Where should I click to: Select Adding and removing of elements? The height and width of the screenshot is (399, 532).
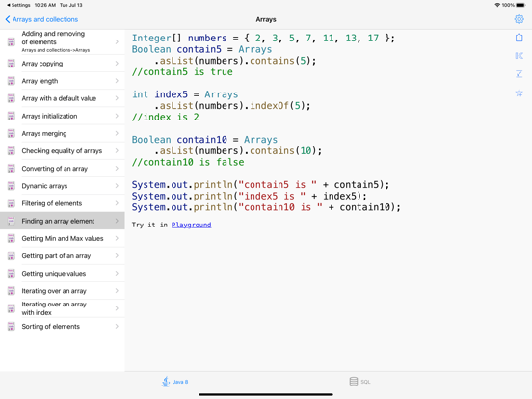click(63, 41)
